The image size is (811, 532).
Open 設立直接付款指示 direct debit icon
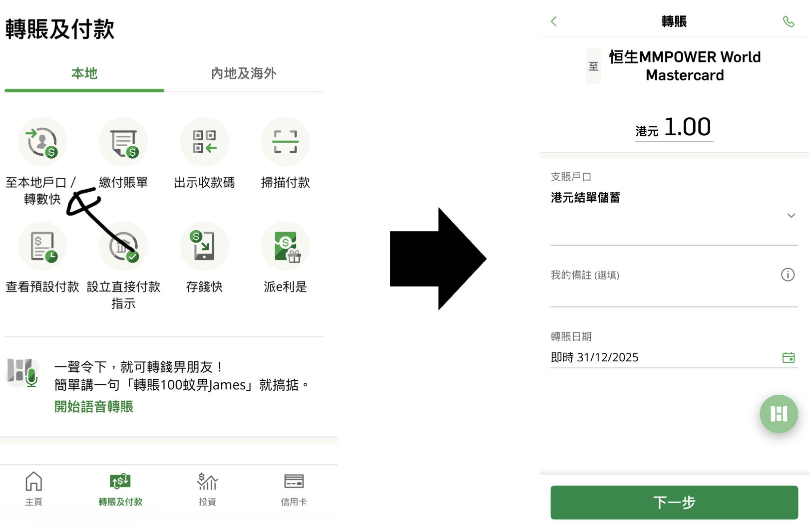[x=123, y=246]
